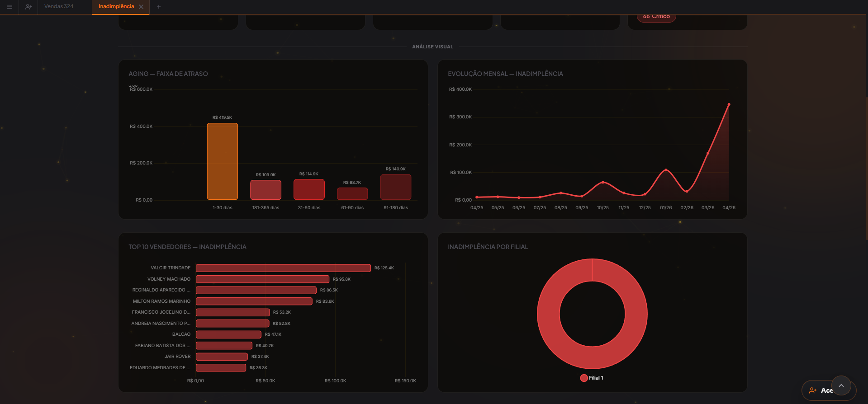Image resolution: width=868 pixels, height=404 pixels.
Task: Click the FRANCISCO JOCELINO bar
Action: [x=233, y=312]
